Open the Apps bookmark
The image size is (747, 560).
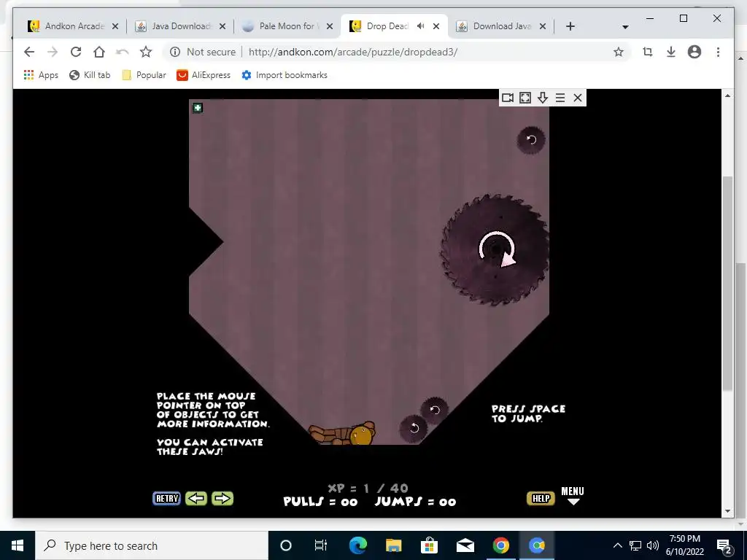[41, 75]
